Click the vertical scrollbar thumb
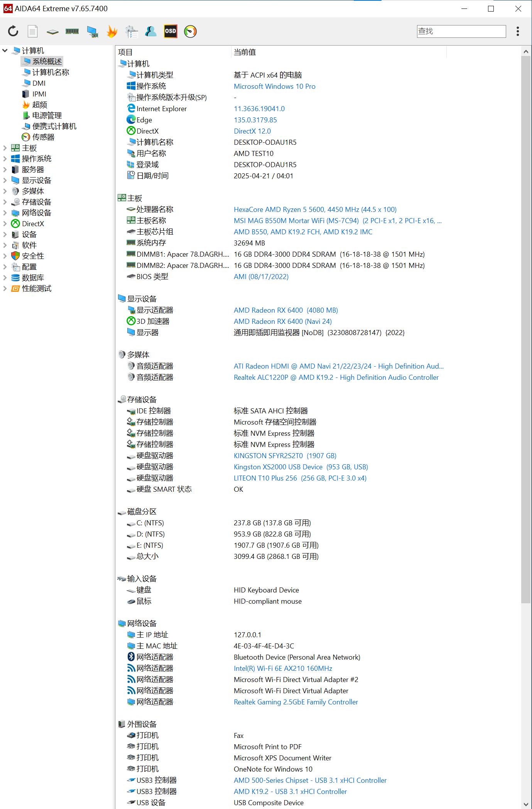This screenshot has height=809, width=532. pos(526,329)
